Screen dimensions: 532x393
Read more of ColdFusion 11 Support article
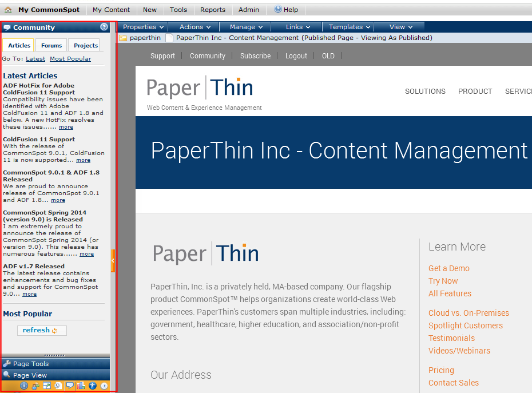click(x=83, y=160)
